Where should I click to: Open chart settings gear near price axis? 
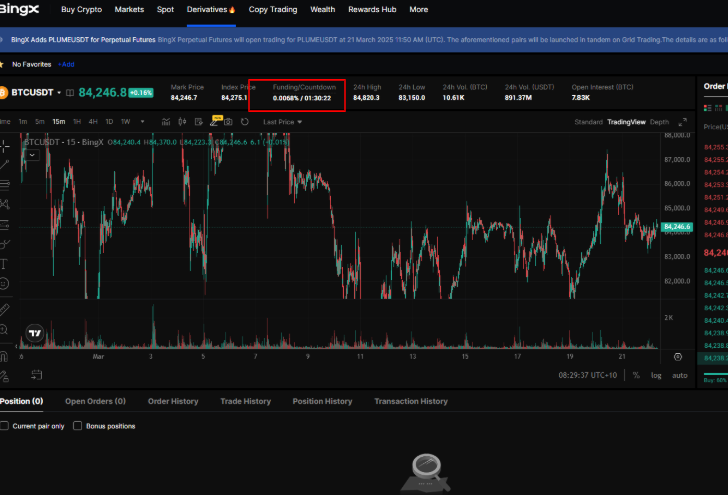pyautogui.click(x=678, y=357)
